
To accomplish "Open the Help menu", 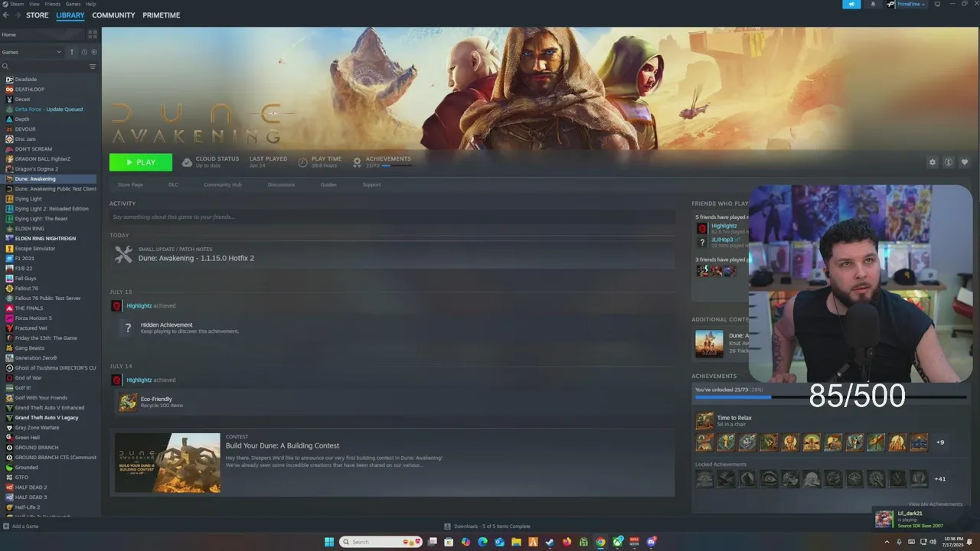I will [91, 4].
